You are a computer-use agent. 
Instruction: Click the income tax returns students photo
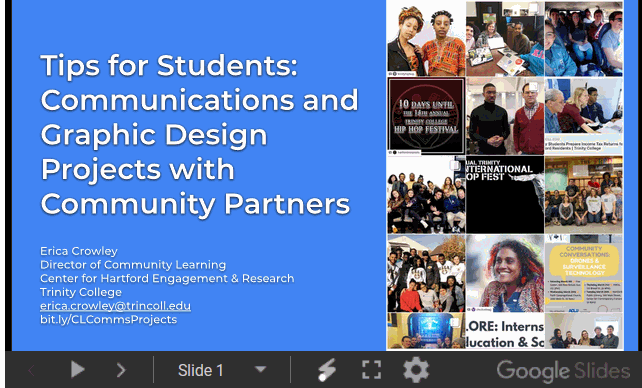click(x=584, y=116)
